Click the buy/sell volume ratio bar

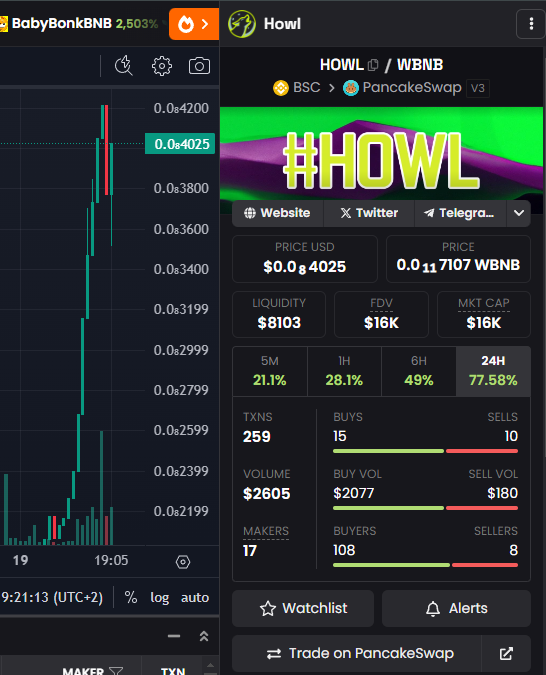[x=425, y=508]
